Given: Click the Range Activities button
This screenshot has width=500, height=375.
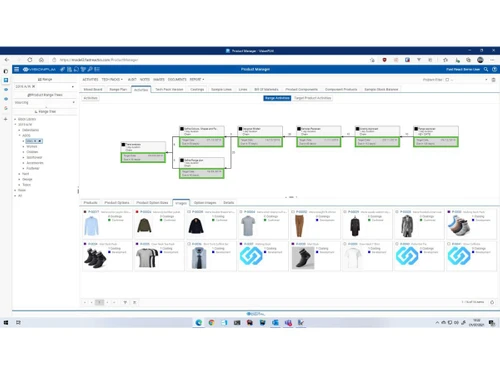Looking at the screenshot, I should coord(277,98).
